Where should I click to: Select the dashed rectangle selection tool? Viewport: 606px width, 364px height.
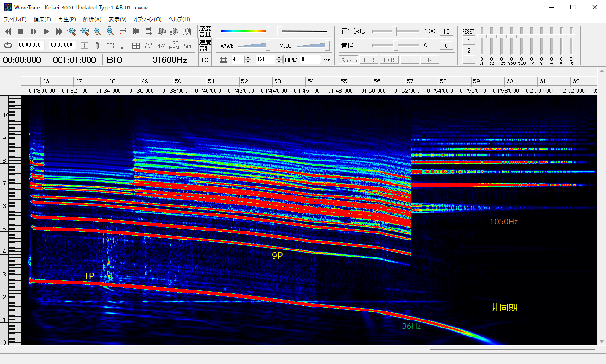click(110, 45)
